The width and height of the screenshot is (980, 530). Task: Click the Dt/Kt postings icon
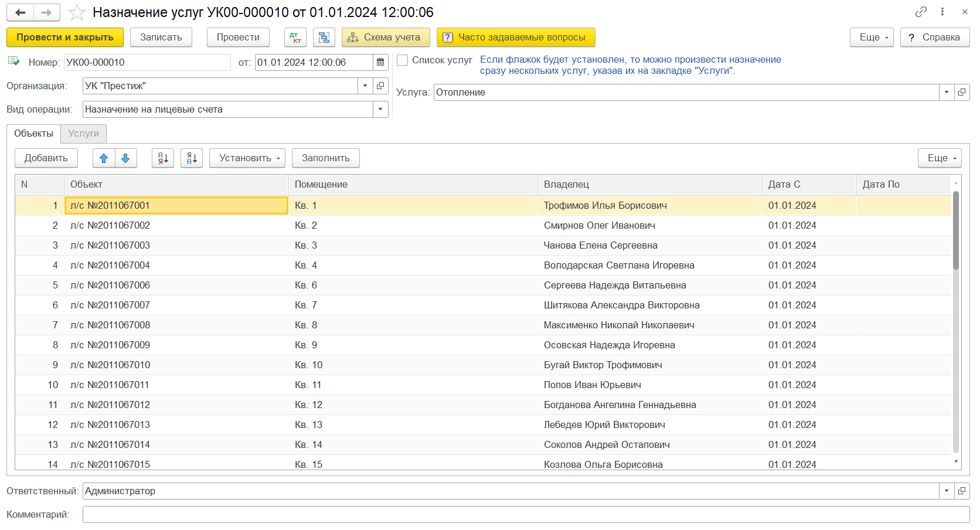pyautogui.click(x=295, y=38)
